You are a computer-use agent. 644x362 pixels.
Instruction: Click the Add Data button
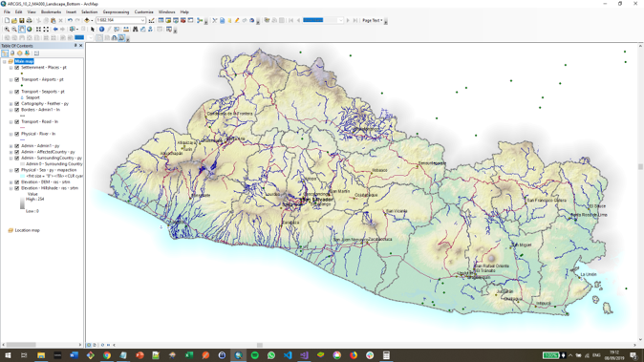tap(87, 20)
